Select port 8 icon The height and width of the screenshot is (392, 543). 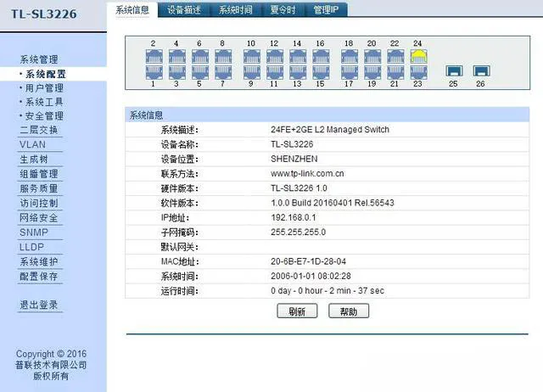[223, 56]
